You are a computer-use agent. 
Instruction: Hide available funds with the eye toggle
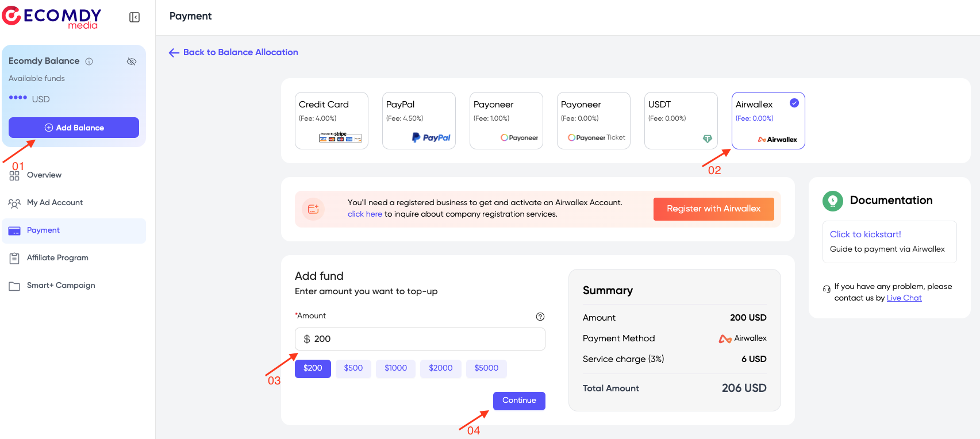coord(132,61)
